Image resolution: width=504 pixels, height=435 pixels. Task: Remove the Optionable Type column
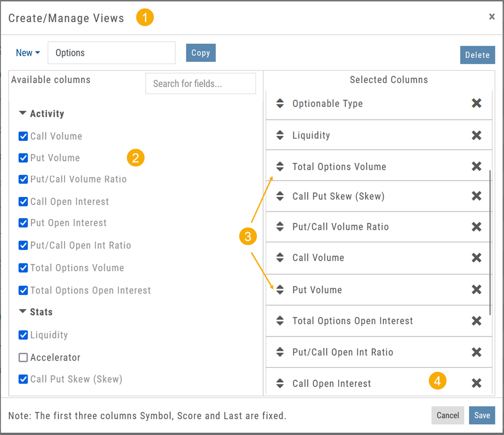tap(476, 104)
